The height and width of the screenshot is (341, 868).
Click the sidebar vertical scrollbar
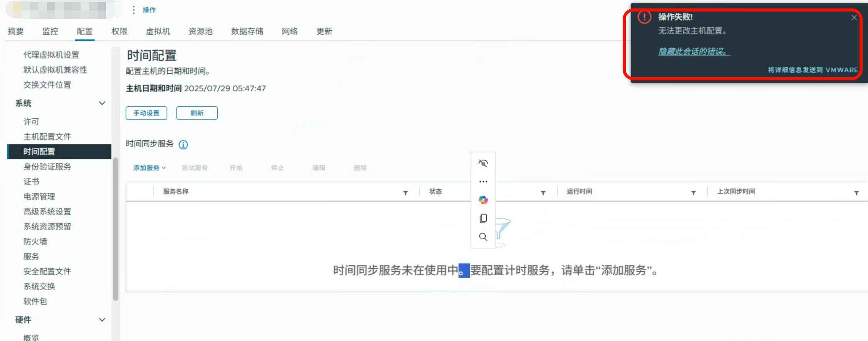[116, 229]
